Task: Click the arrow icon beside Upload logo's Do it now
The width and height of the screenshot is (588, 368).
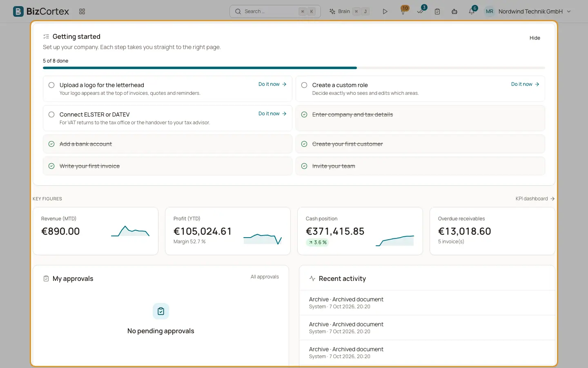Action: [284, 84]
